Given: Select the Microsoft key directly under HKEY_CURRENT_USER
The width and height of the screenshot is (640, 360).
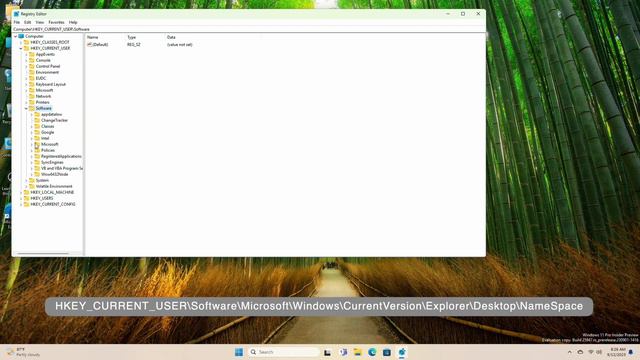Looking at the screenshot, I should (44, 90).
